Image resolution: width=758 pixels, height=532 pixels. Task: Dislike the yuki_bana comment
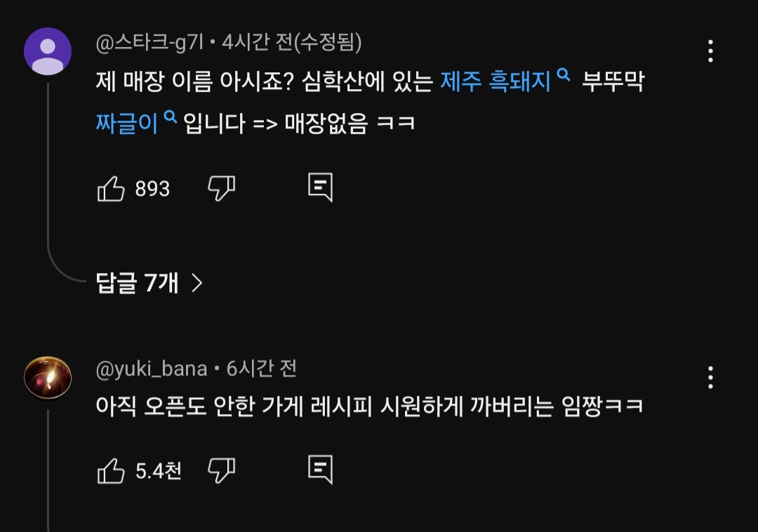coord(221,470)
